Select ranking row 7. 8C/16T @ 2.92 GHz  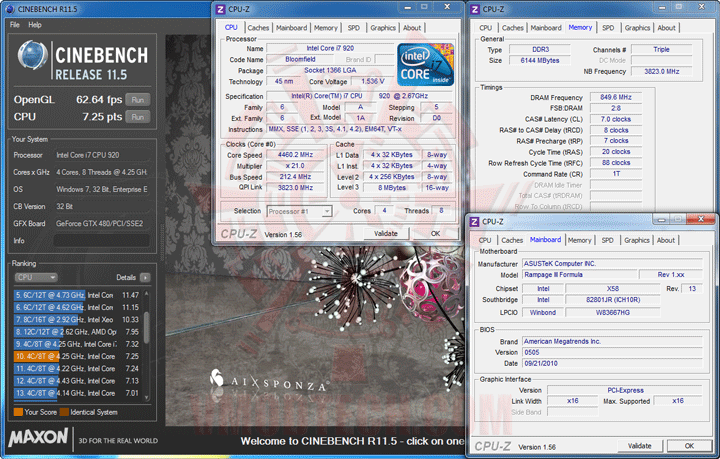(76, 319)
